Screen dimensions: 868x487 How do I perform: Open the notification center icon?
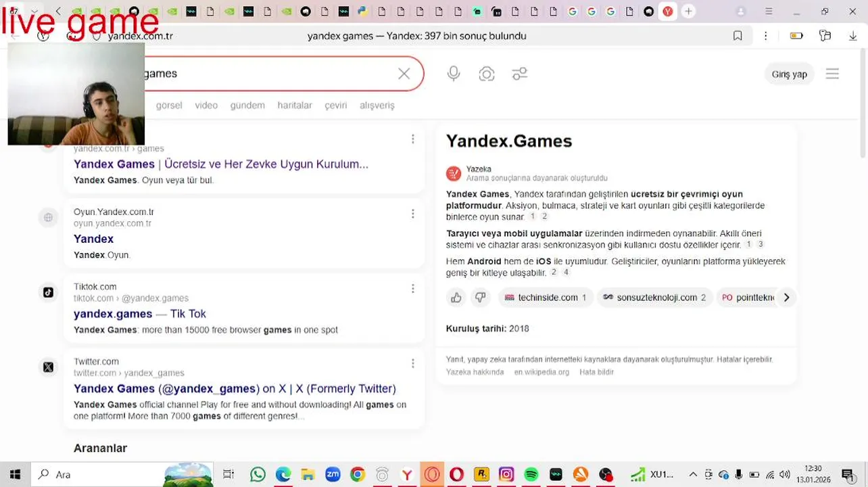click(848, 474)
